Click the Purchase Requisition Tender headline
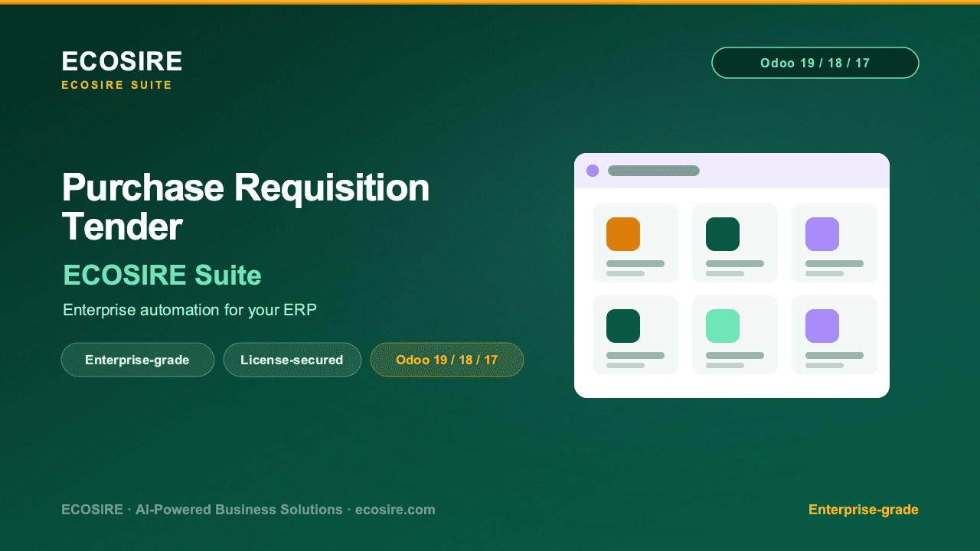Viewport: 980px width, 551px height. click(246, 207)
